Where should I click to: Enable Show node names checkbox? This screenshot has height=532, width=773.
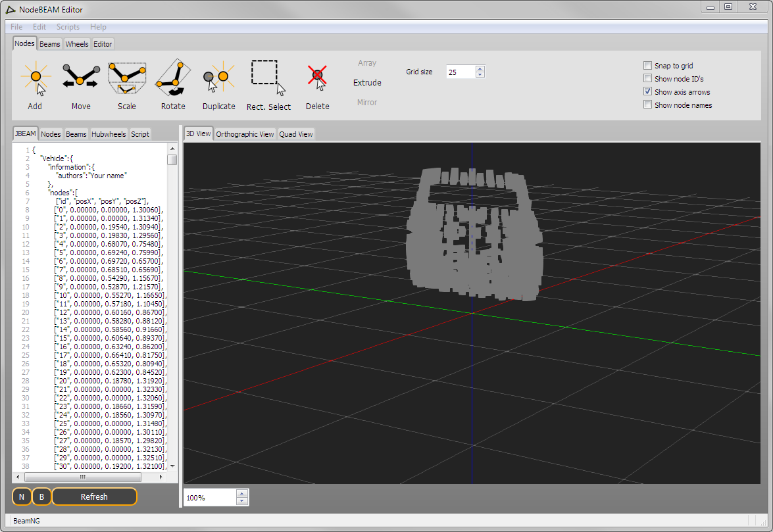(648, 105)
